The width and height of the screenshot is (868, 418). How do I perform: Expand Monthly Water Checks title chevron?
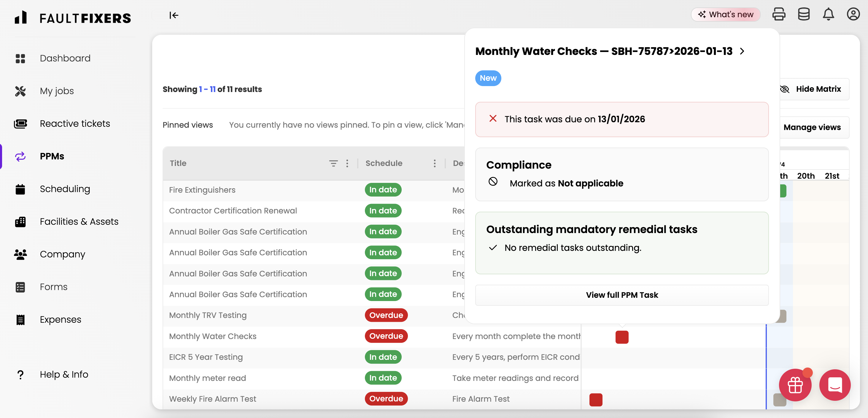point(742,51)
